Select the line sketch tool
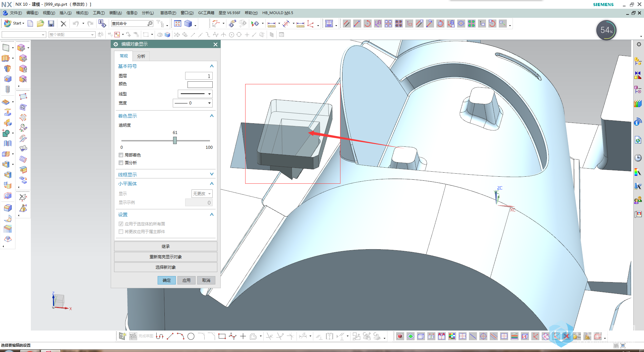Image resolution: width=644 pixels, height=352 pixels. pos(170,336)
